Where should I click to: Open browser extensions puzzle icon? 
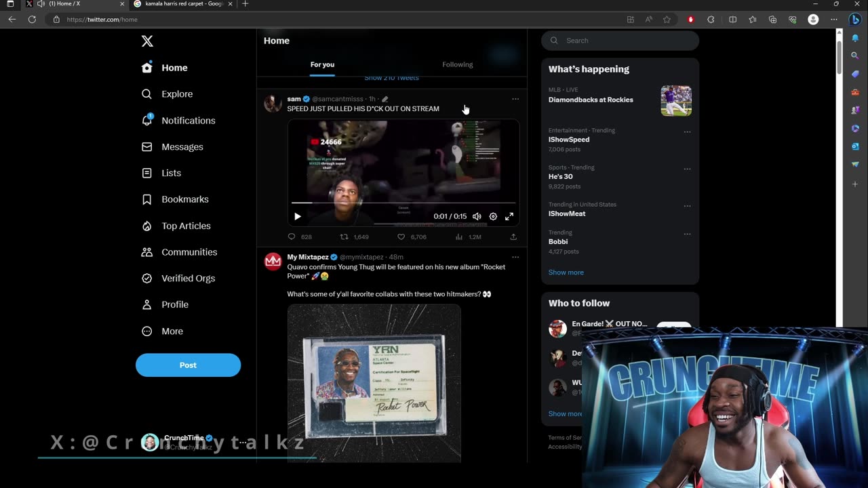711,20
